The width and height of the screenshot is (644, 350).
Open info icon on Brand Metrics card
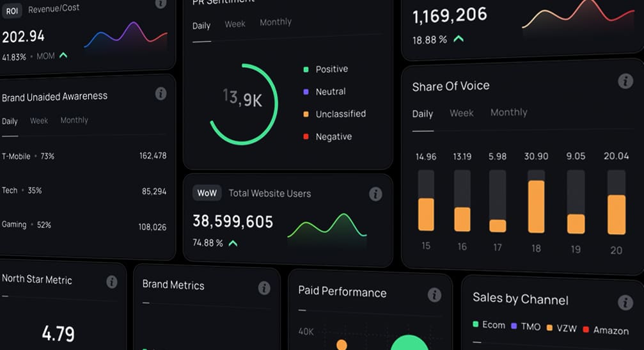coord(264,288)
